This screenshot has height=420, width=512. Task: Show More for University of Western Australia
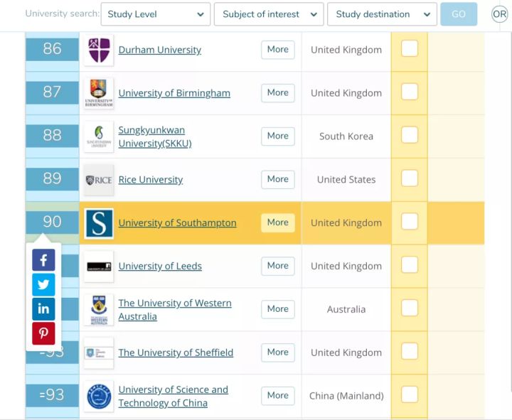(278, 309)
